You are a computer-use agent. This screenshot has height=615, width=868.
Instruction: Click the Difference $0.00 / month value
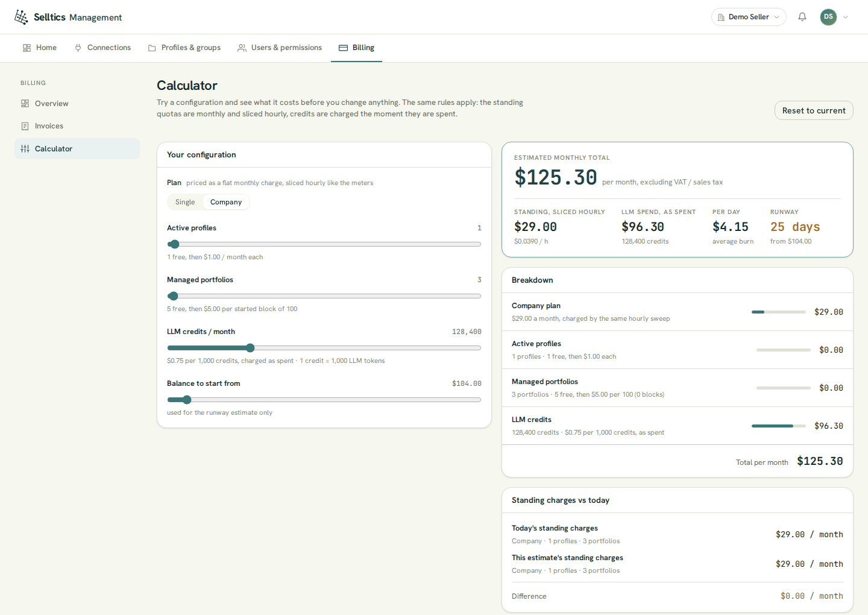click(x=812, y=596)
